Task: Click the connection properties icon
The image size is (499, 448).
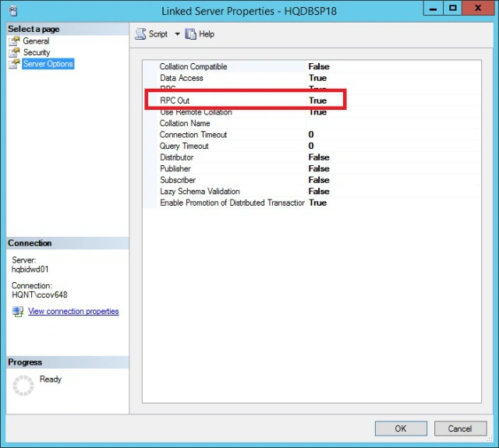Action: pos(18,312)
